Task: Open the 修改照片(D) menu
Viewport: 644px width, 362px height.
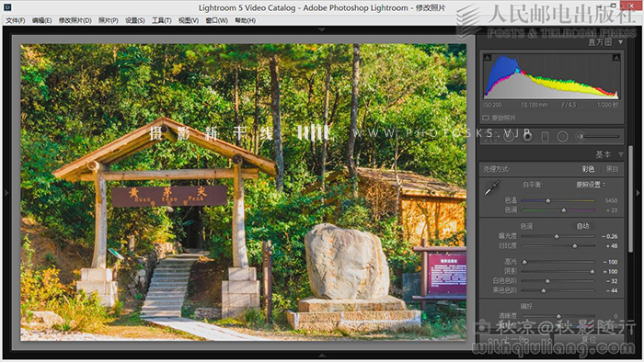Action: (x=75, y=20)
